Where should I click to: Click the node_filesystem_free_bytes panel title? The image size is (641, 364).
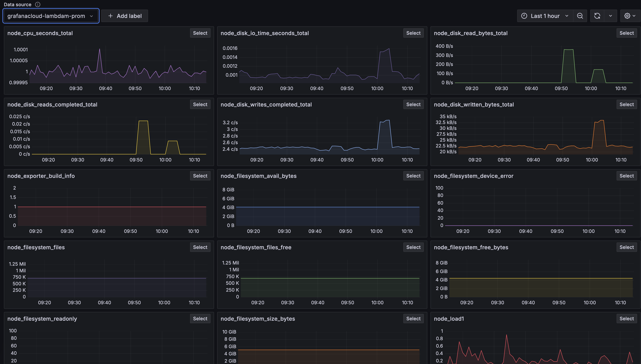pos(471,247)
